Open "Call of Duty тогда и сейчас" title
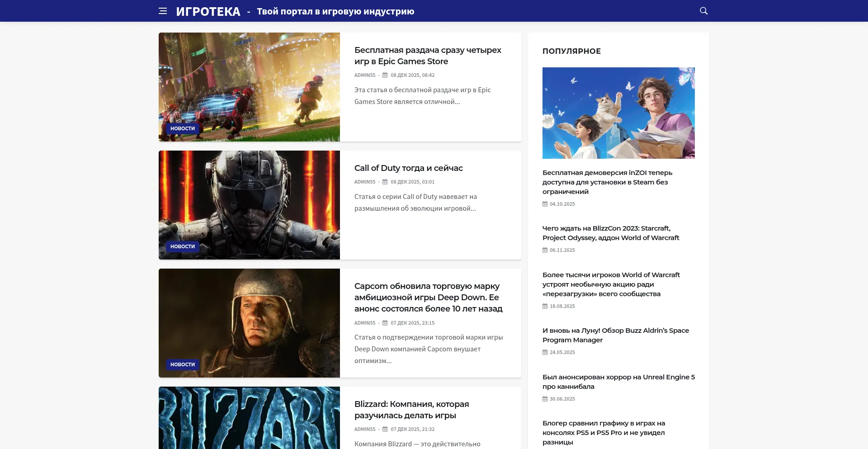The width and height of the screenshot is (868, 449). (409, 168)
